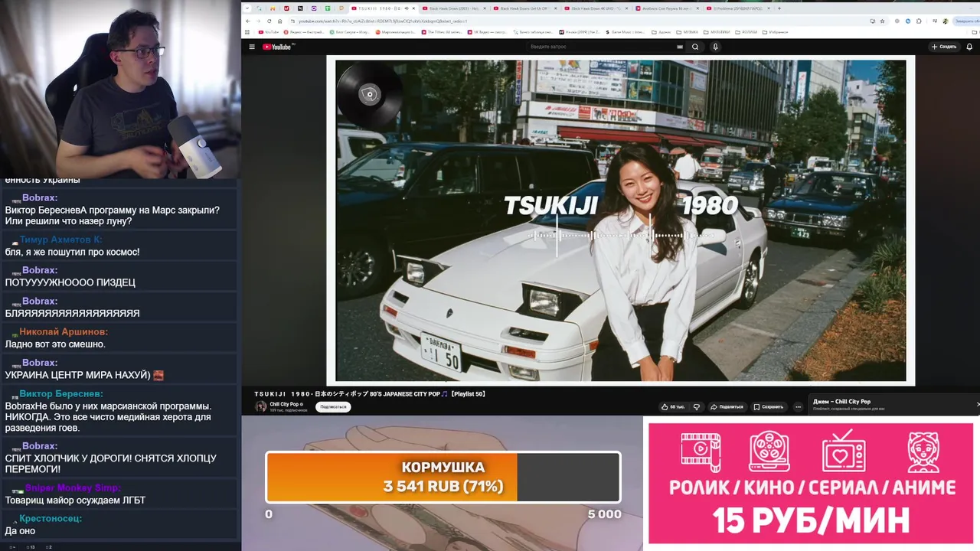Go forward in browser
This screenshot has height=551, width=980.
[259, 21]
